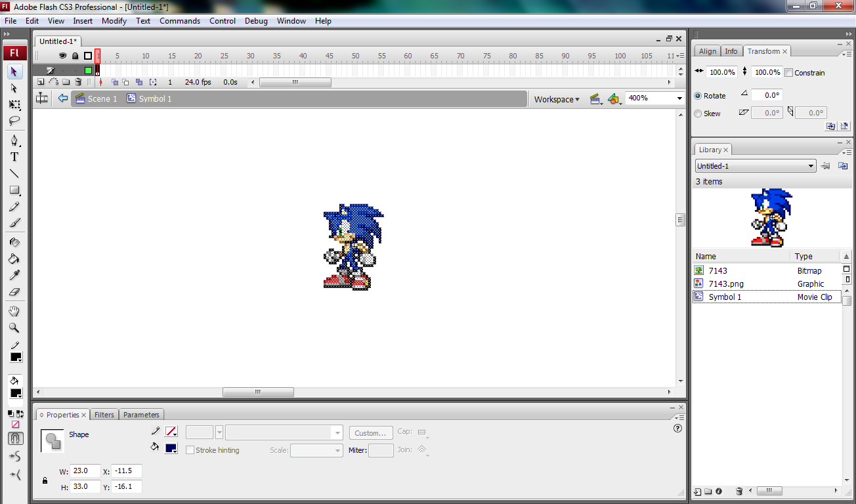This screenshot has height=504, width=856.
Task: Click the Edit Multiple Frames button
Action: coord(139,82)
